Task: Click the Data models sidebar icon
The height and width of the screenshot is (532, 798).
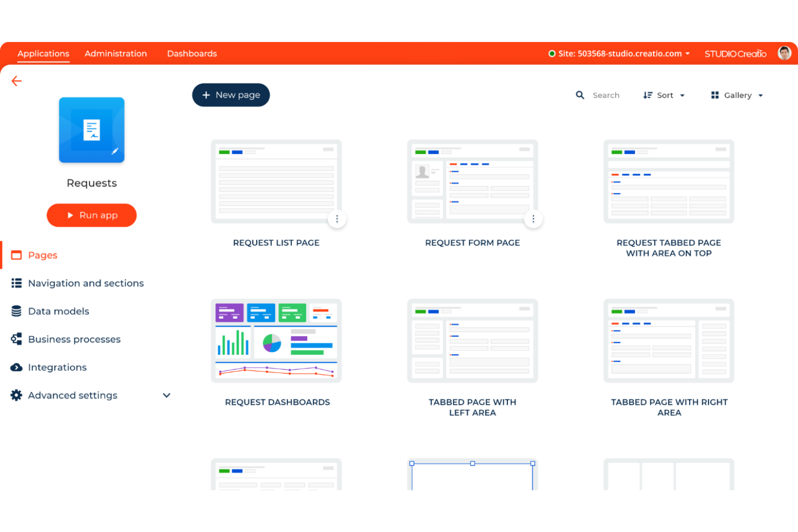Action: (x=16, y=311)
